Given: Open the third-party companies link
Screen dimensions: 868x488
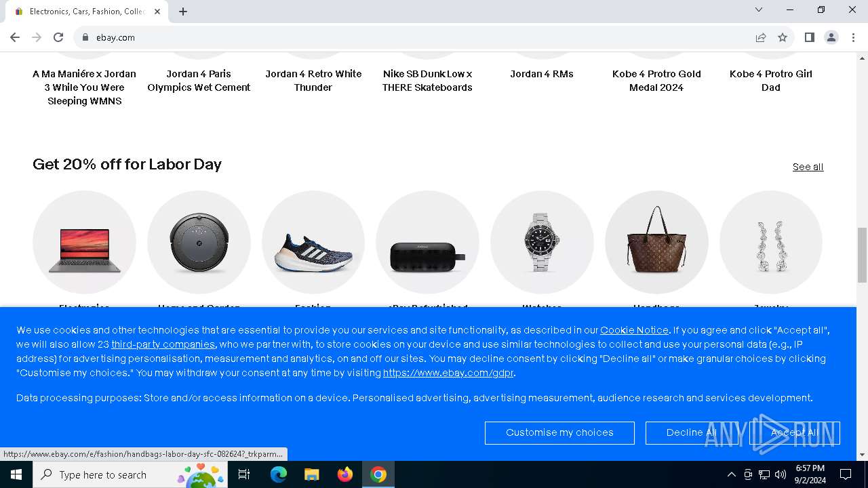Looking at the screenshot, I should [163, 344].
